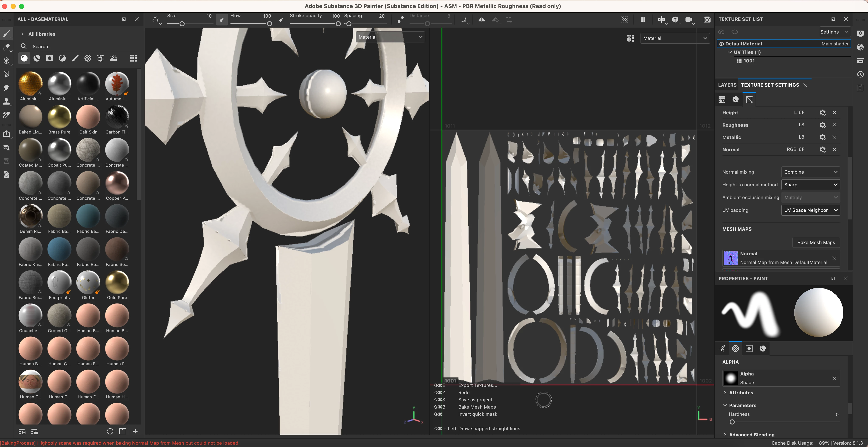Select the Eraser tool in left toolbar
Screen dimensions: 868x447
[6, 47]
